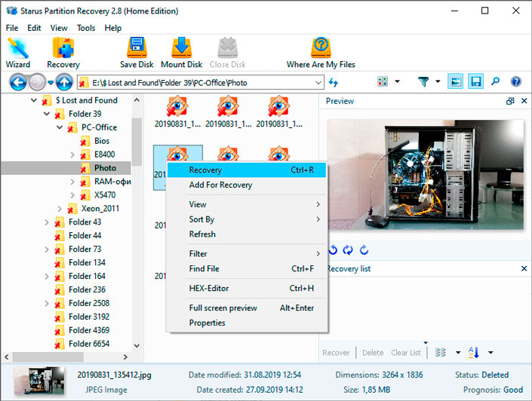
Task: Click the folder tree horizontal scrollbar
Action: click(48, 357)
